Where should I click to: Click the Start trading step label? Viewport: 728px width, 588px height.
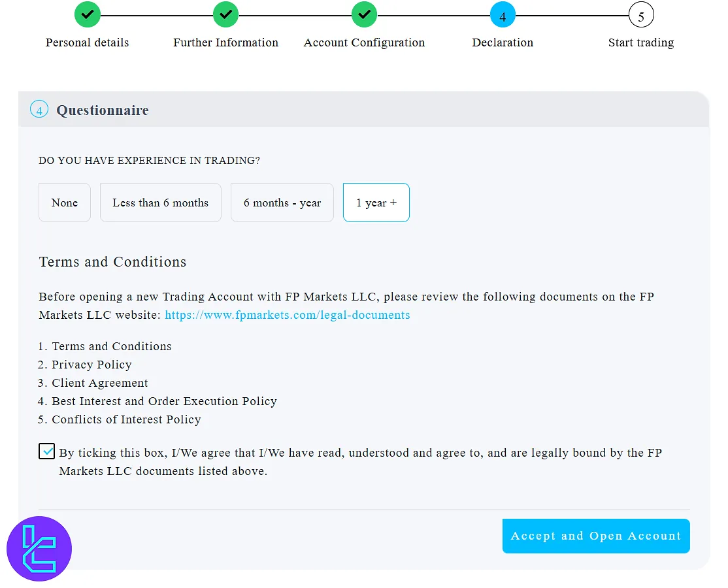[x=641, y=42]
